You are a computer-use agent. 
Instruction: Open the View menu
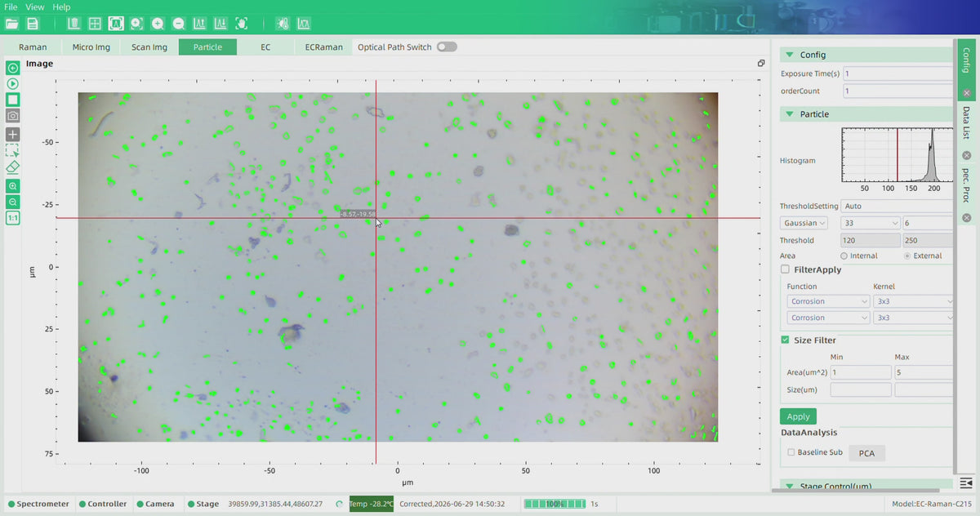coord(35,7)
